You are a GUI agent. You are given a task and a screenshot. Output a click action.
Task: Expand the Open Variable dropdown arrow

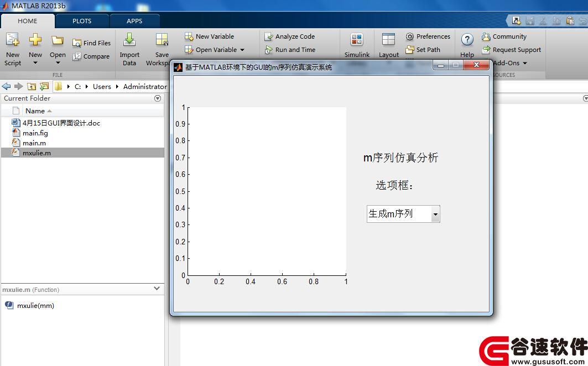pos(242,50)
